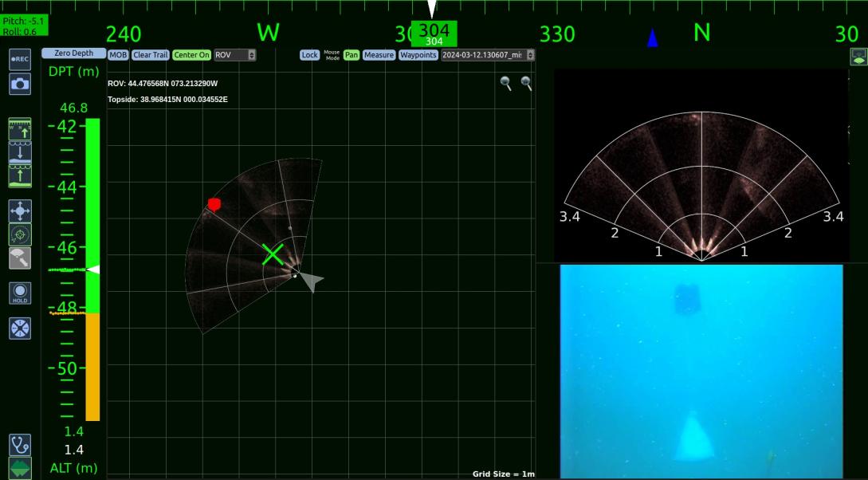Click the Zero Depth button
868x480 pixels.
[73, 53]
